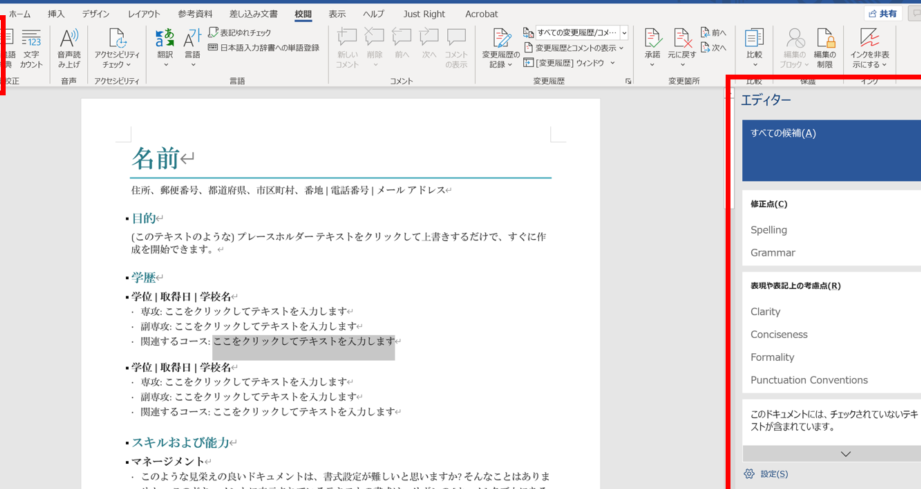Click the 承諾 accept change icon

pos(652,39)
